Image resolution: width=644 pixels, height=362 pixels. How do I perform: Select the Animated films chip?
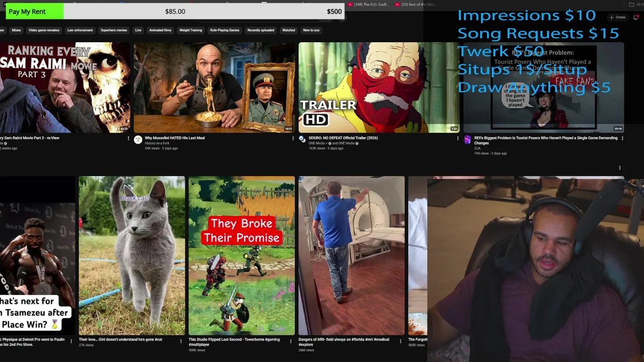(x=160, y=30)
